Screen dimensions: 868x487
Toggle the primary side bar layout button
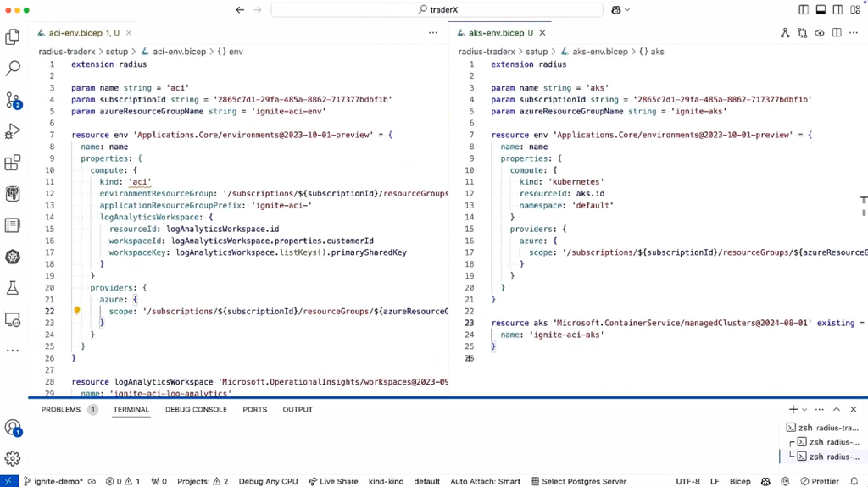click(x=804, y=10)
